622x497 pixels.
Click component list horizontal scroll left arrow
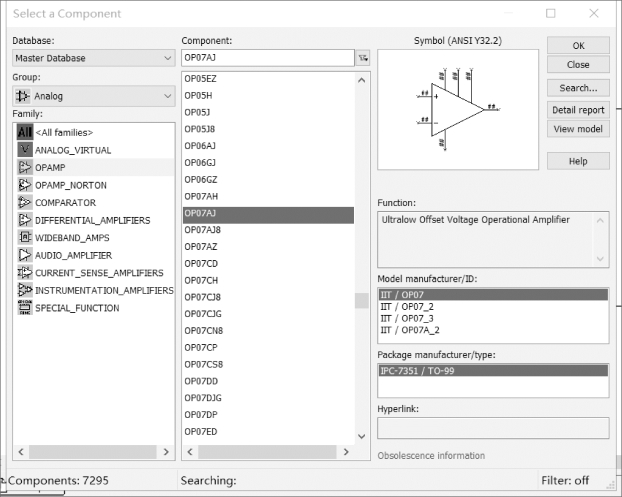pos(190,452)
